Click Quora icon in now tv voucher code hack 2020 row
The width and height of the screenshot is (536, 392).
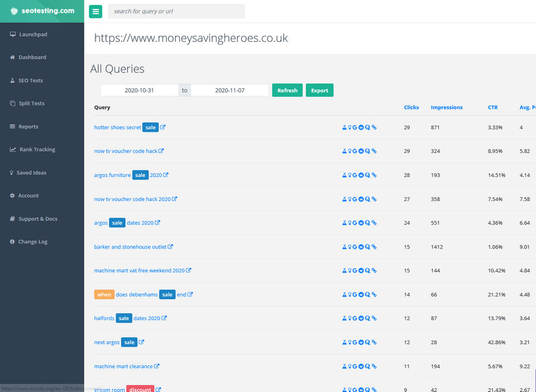click(367, 199)
